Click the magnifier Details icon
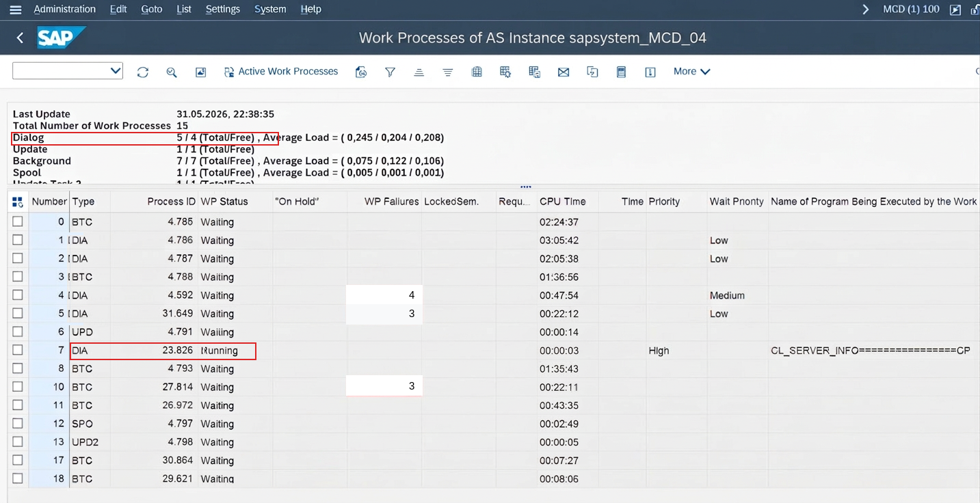980x503 pixels. 172,72
